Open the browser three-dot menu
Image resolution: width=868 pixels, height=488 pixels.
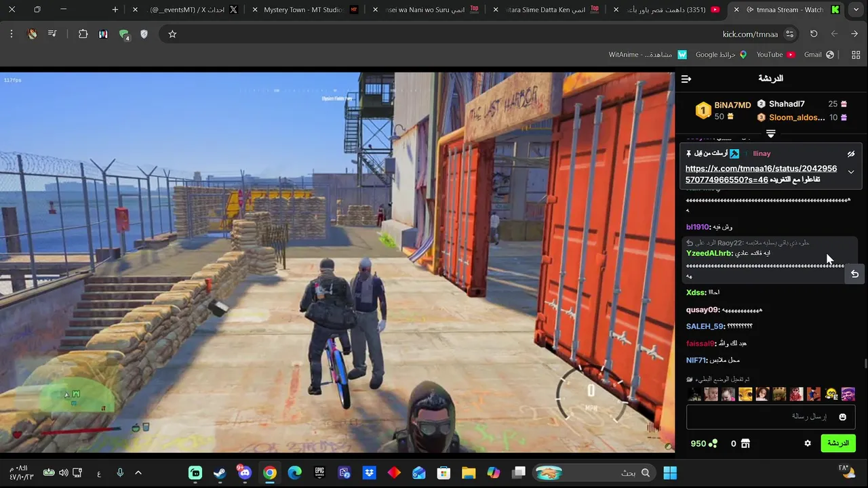12,34
